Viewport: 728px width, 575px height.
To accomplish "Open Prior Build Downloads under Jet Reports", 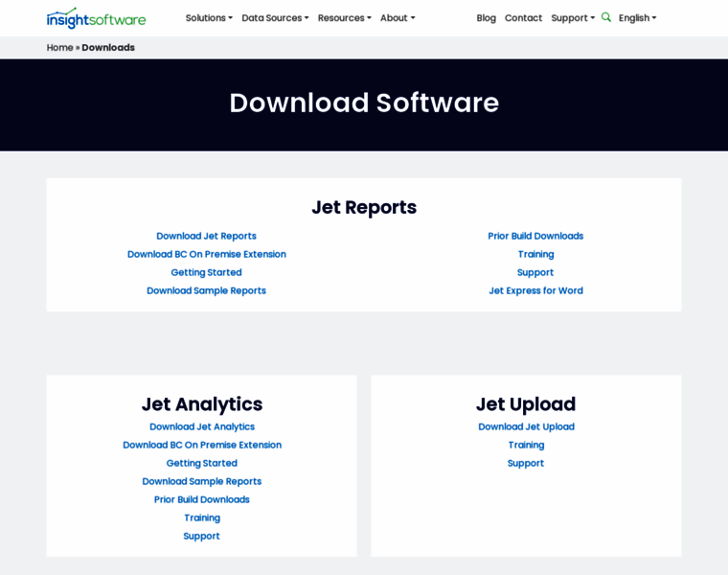I will 535,236.
